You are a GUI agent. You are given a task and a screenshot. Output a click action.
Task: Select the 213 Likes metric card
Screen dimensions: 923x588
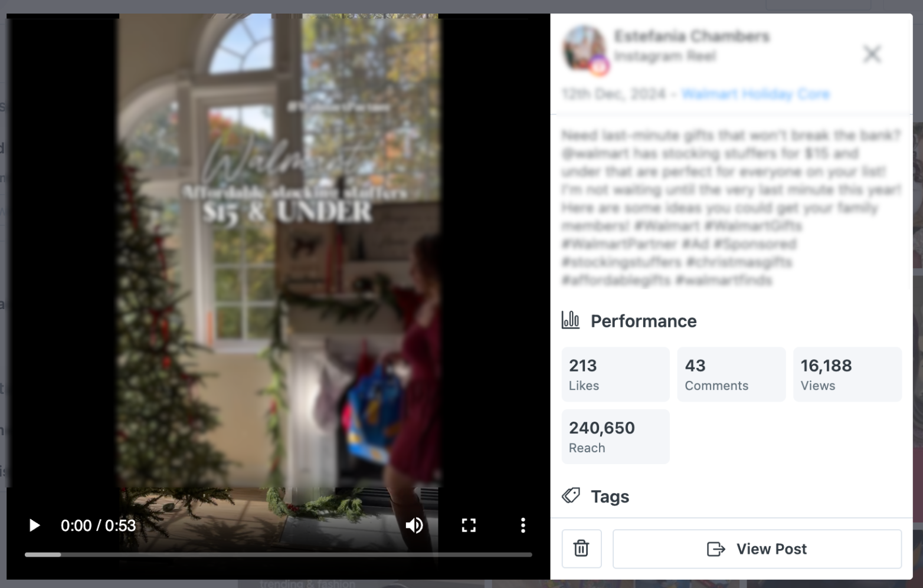[x=616, y=375]
